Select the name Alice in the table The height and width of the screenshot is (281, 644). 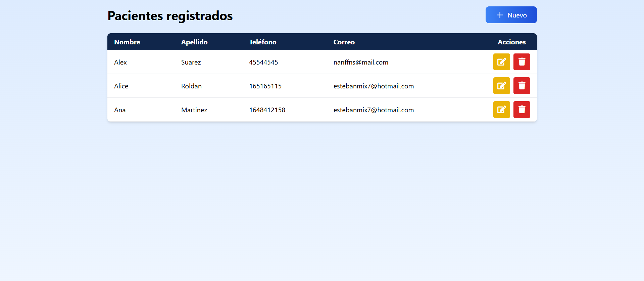121,86
